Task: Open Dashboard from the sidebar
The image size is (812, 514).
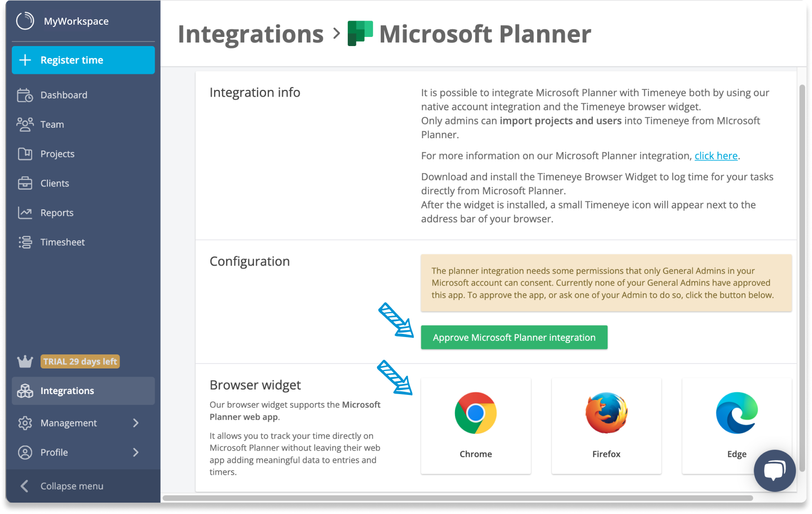Action: coord(83,95)
